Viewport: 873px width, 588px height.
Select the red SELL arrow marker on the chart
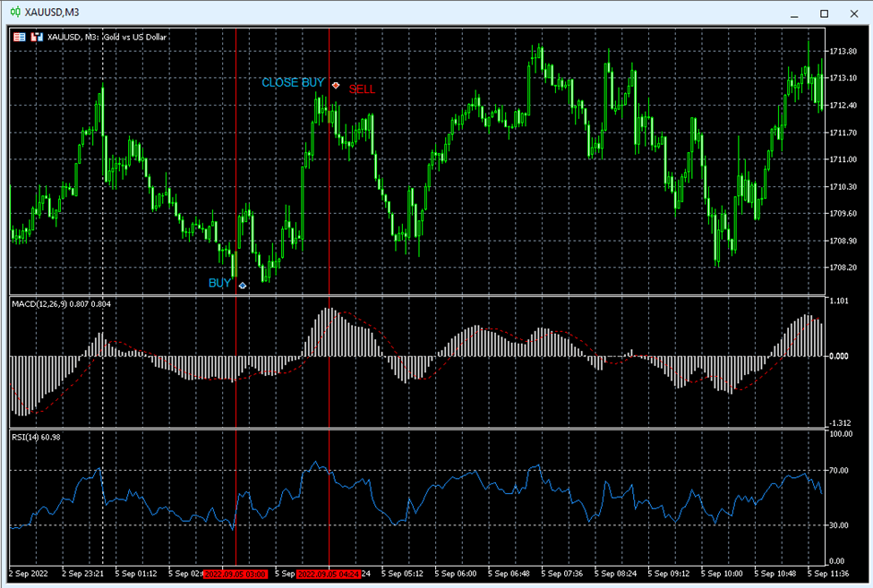335,85
